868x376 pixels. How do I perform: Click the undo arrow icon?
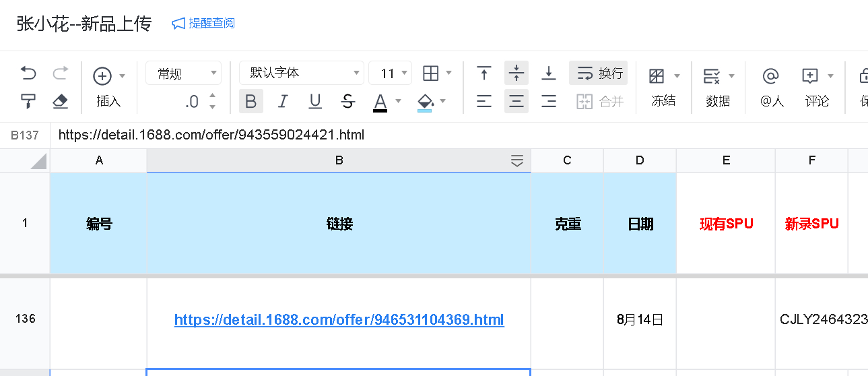(28, 73)
